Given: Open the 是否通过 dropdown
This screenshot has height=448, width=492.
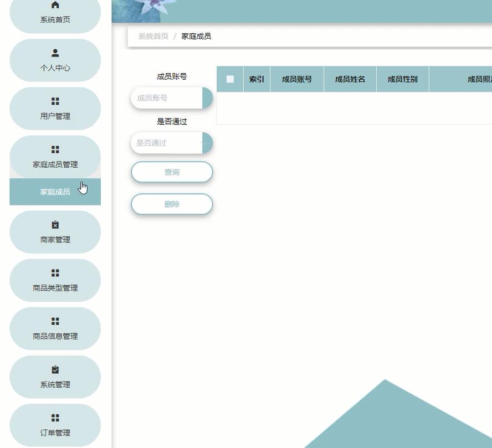Looking at the screenshot, I should point(172,142).
